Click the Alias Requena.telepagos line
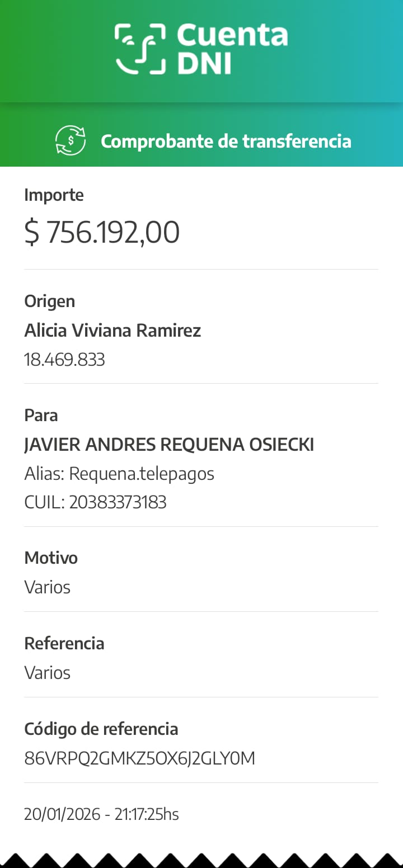This screenshot has width=403, height=868. (x=119, y=474)
